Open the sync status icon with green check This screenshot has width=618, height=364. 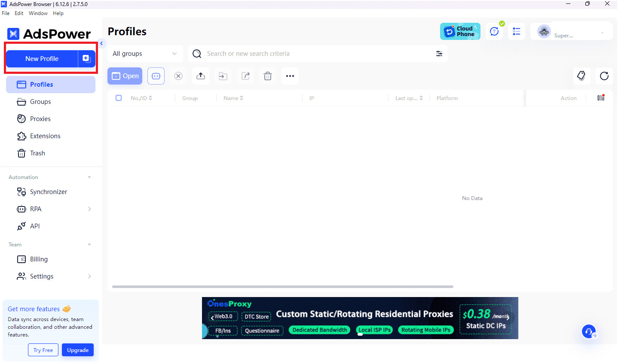494,31
